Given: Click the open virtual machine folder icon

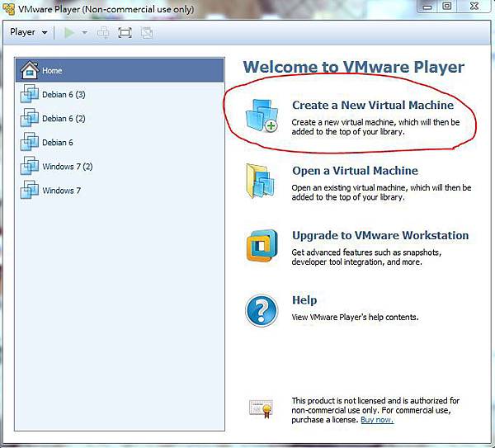Looking at the screenshot, I should [x=261, y=181].
